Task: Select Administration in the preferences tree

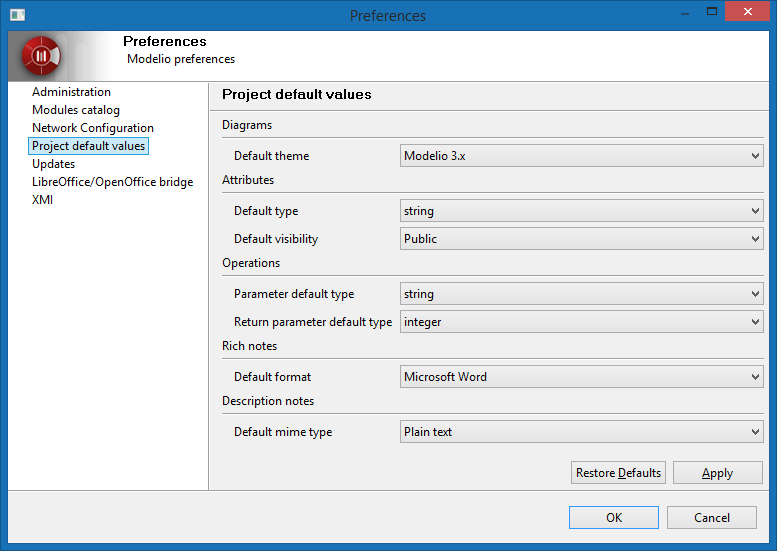Action: (71, 92)
